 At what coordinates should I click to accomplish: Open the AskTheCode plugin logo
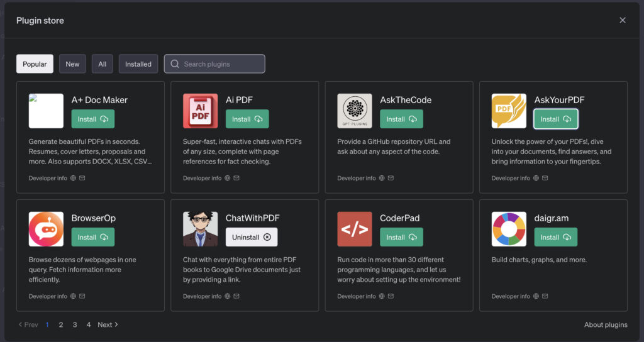(355, 111)
